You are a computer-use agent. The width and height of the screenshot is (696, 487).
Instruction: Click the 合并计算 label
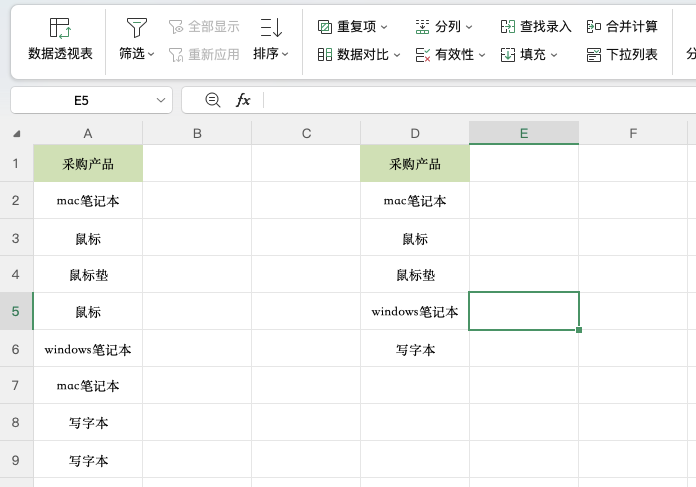coord(632,27)
